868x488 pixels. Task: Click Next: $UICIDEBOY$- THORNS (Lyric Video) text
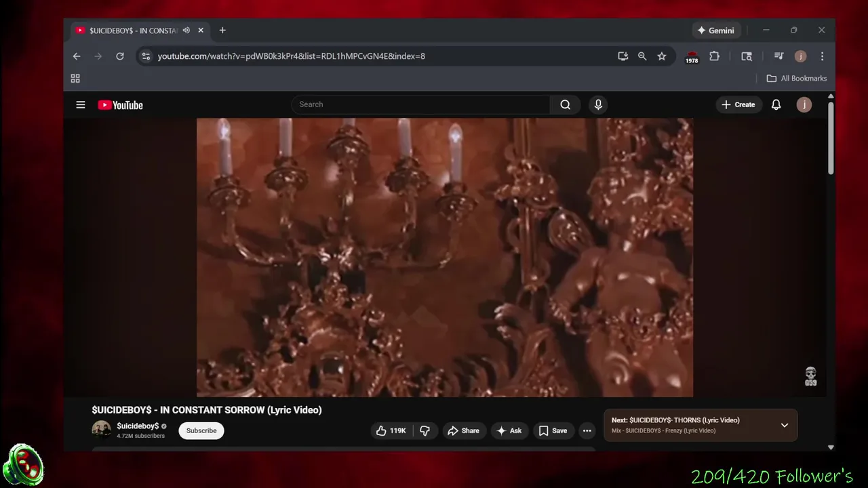click(675, 420)
